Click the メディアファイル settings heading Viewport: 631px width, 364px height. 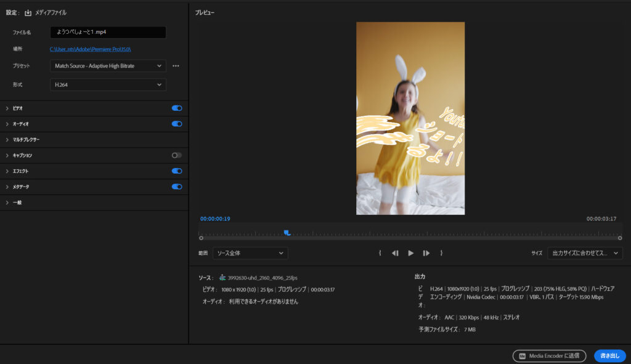(51, 13)
